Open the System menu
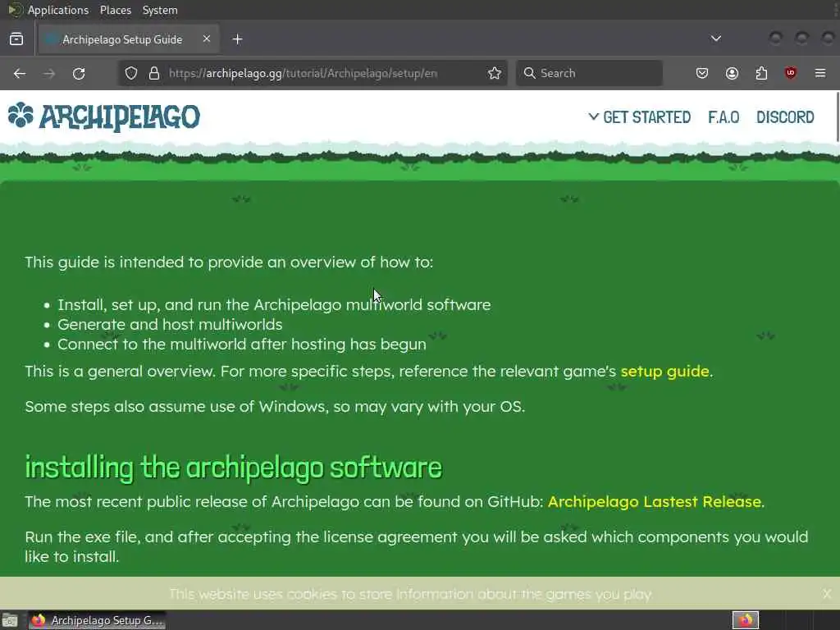The height and width of the screenshot is (630, 840). pyautogui.click(x=160, y=10)
